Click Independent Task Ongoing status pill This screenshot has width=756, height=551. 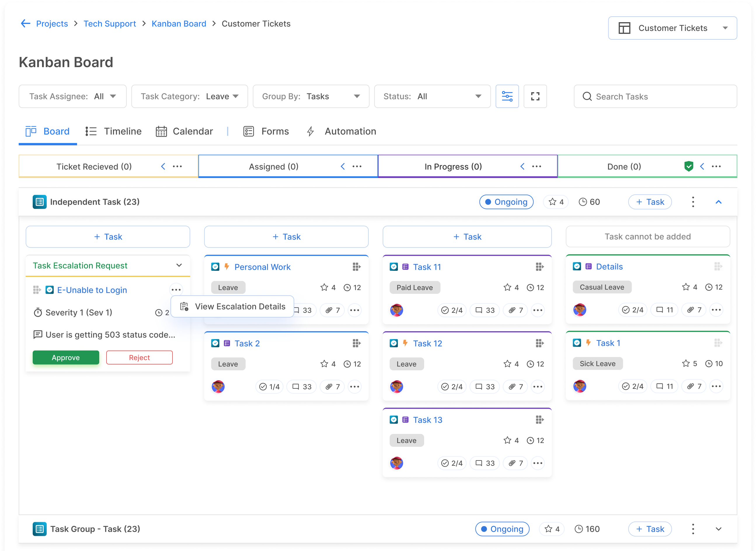tap(506, 202)
